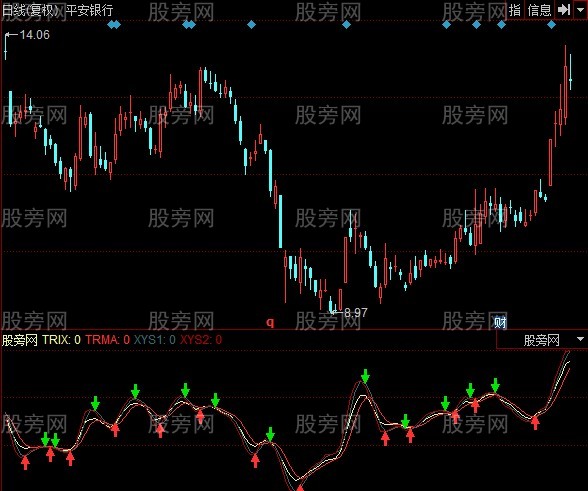Expand the top-right corner dropdown arrow
The image size is (588, 491).
click(x=580, y=10)
